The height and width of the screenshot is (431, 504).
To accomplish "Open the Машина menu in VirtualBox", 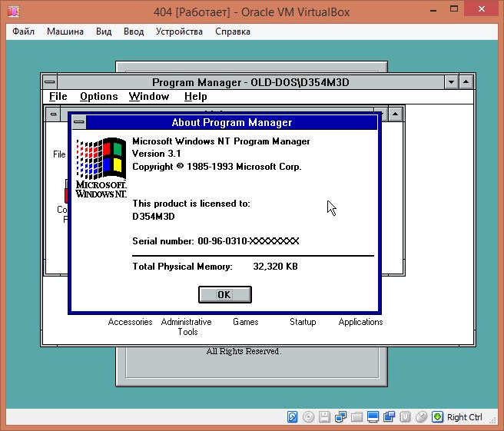I will pos(65,31).
